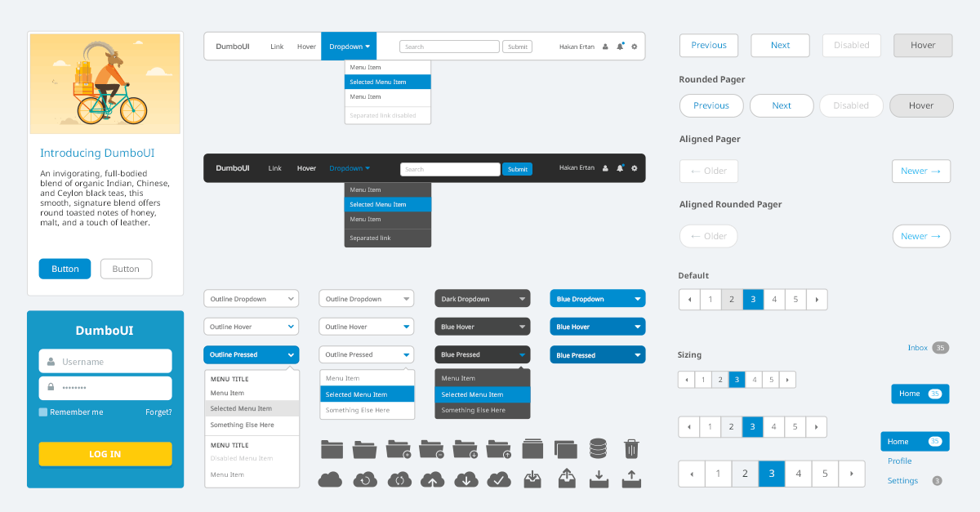Click Separated link disabled in light navbar menu
Screen dimensions: 980x512
388,115
